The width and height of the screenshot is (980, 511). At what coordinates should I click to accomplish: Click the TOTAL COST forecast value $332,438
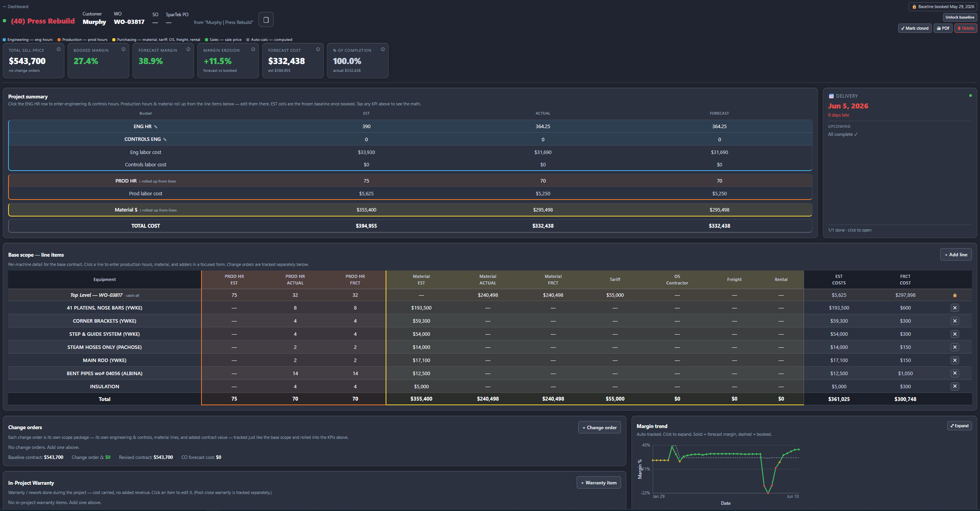(719, 226)
